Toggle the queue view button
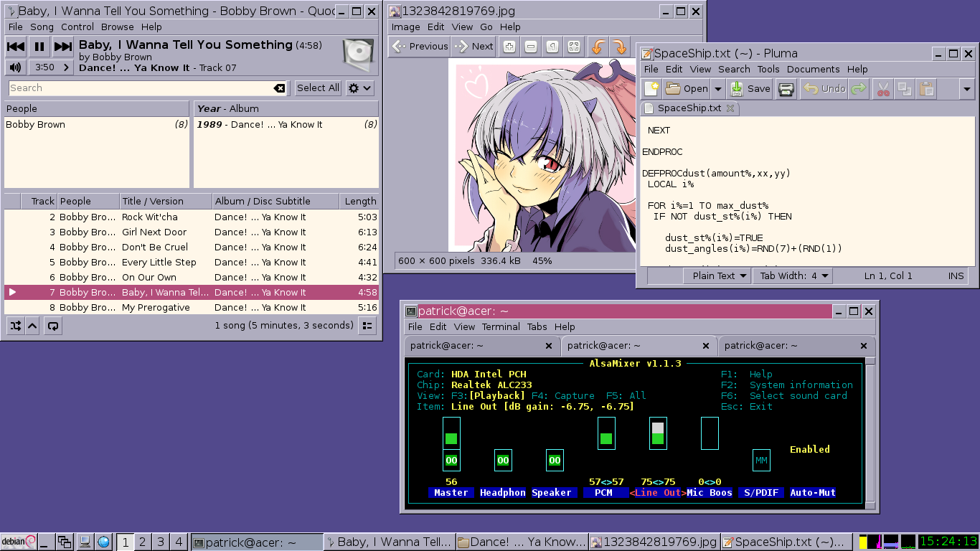The width and height of the screenshot is (980, 551). pos(367,326)
